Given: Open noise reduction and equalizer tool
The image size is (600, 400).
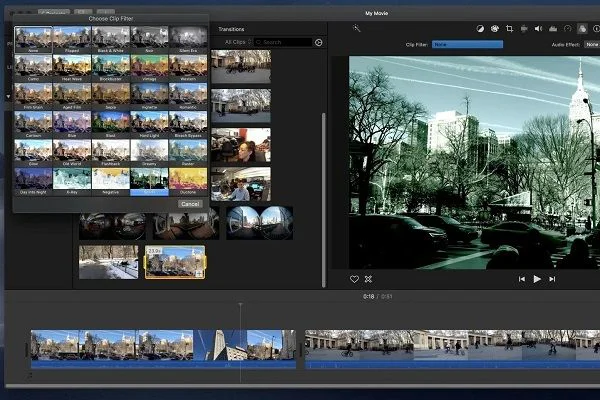Looking at the screenshot, I should tap(553, 29).
